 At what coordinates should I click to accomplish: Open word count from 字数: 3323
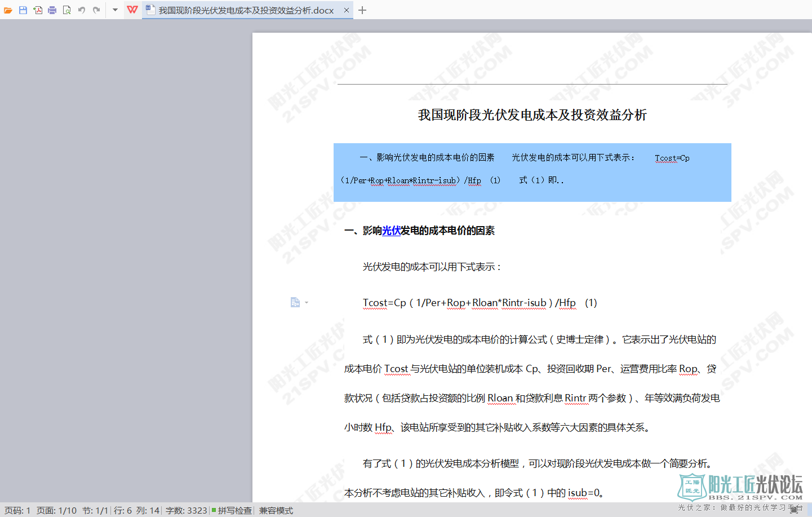tap(187, 510)
